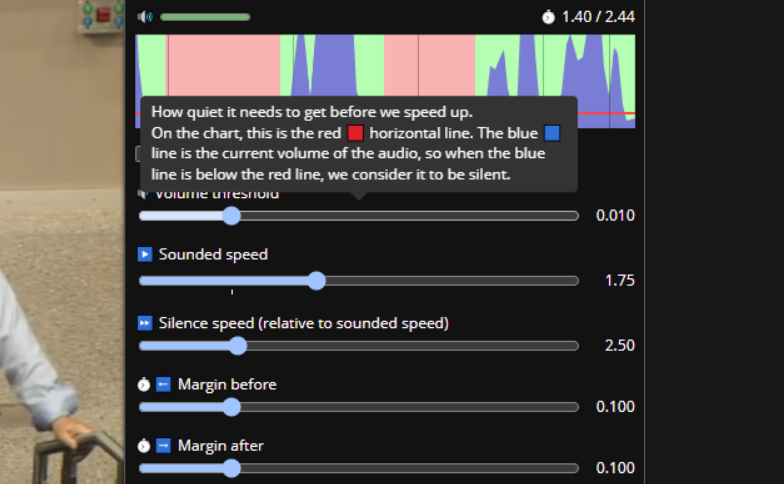Viewport: 784px width, 484px height.
Task: Click the speaker volume icon at top
Action: (x=145, y=17)
